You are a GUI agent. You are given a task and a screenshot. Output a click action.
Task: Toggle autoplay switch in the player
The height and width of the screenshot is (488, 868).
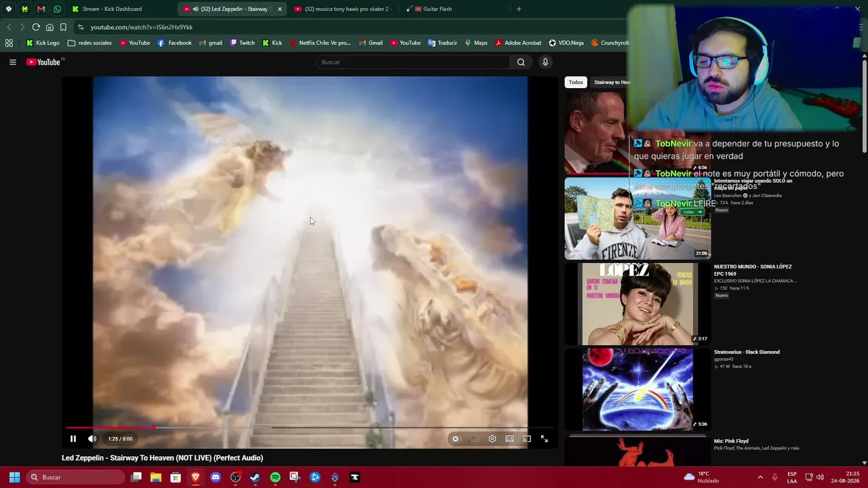pyautogui.click(x=455, y=439)
